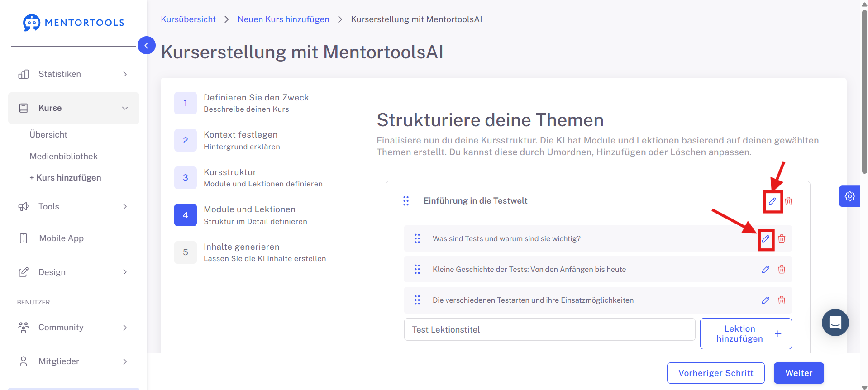Collapse the sidebar with the blue arrow button

[147, 45]
